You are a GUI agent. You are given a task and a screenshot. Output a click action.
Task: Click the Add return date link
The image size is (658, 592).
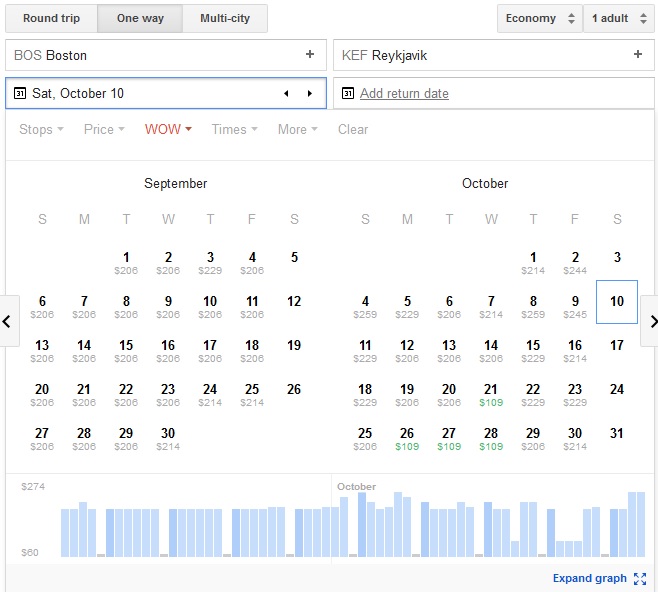pos(404,94)
